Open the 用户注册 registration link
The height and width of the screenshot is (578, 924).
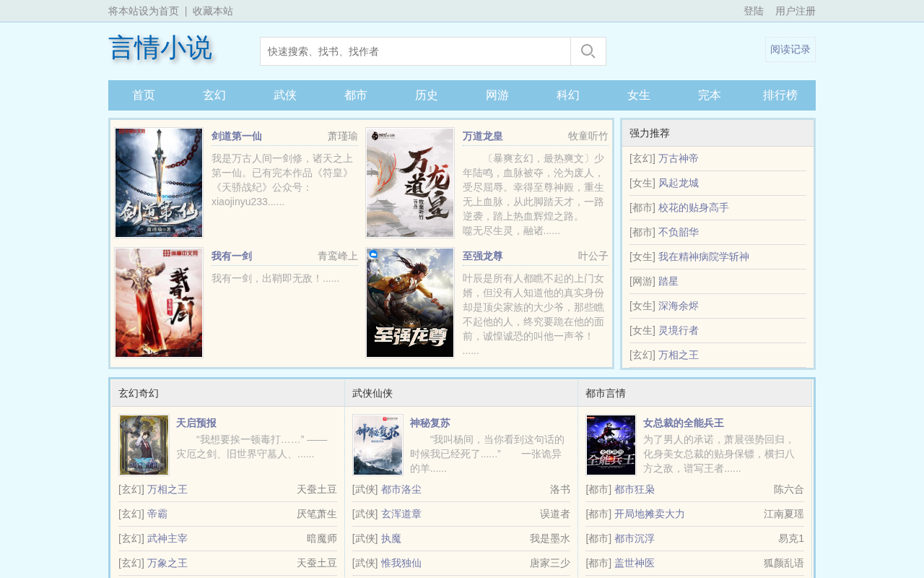[x=796, y=11]
